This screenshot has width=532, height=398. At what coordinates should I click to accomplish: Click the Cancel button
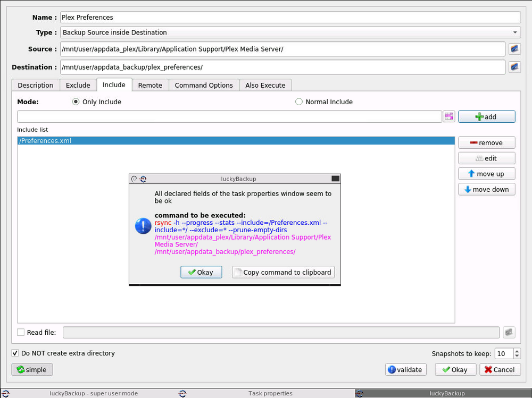500,369
